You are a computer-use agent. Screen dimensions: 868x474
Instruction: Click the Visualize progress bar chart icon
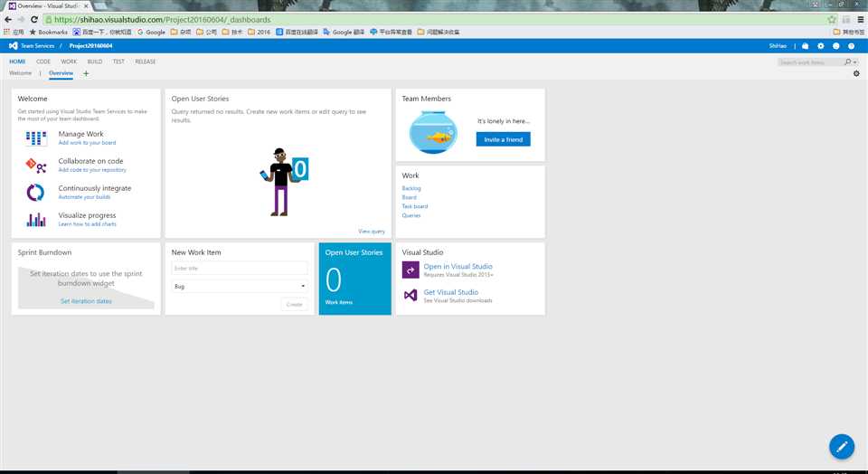coord(36,220)
